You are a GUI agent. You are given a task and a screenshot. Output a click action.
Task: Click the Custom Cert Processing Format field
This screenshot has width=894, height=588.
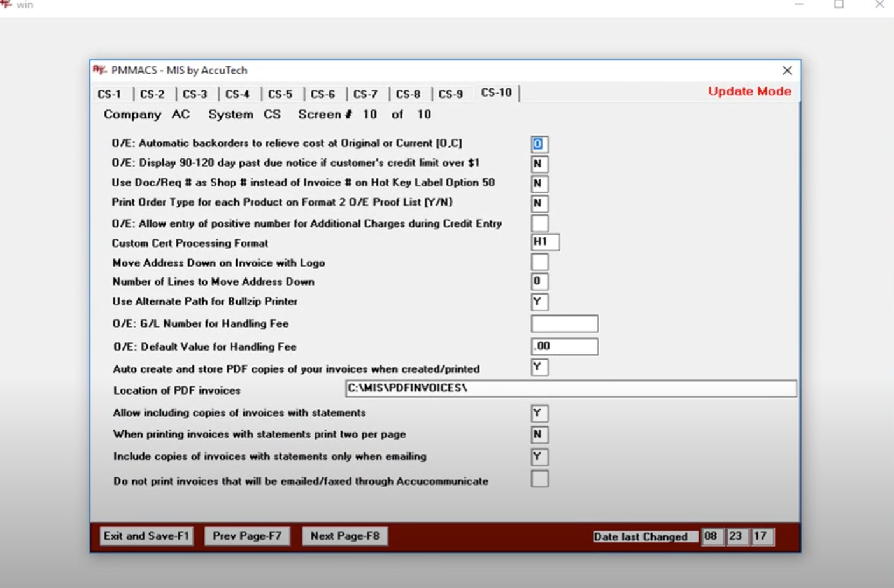click(x=546, y=242)
